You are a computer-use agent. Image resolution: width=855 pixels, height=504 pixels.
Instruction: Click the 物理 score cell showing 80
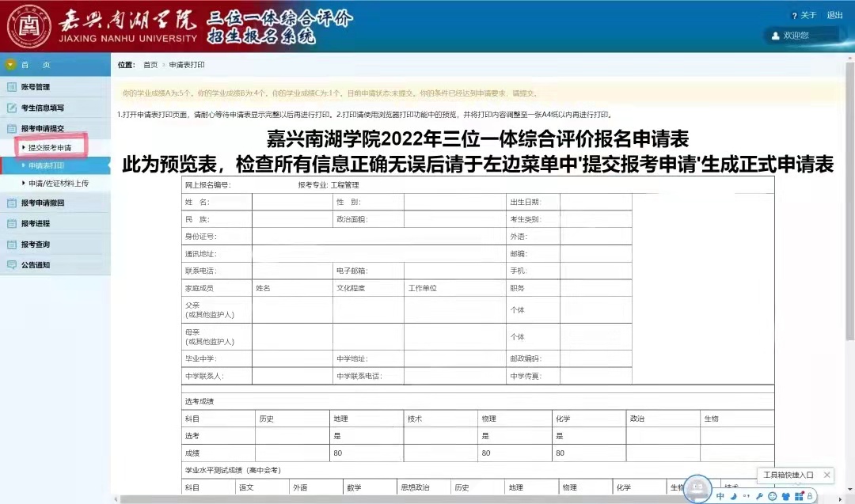pos(515,453)
